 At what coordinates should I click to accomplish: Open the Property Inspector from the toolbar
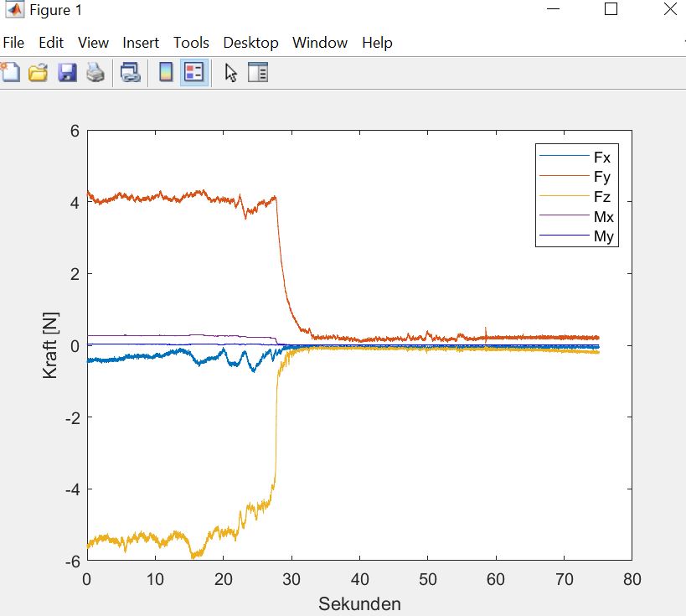click(x=259, y=73)
